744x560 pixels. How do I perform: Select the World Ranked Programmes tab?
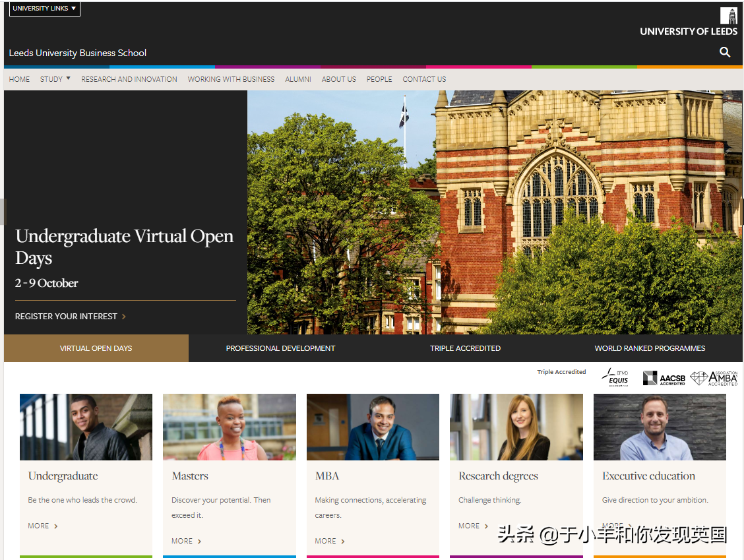pyautogui.click(x=650, y=348)
